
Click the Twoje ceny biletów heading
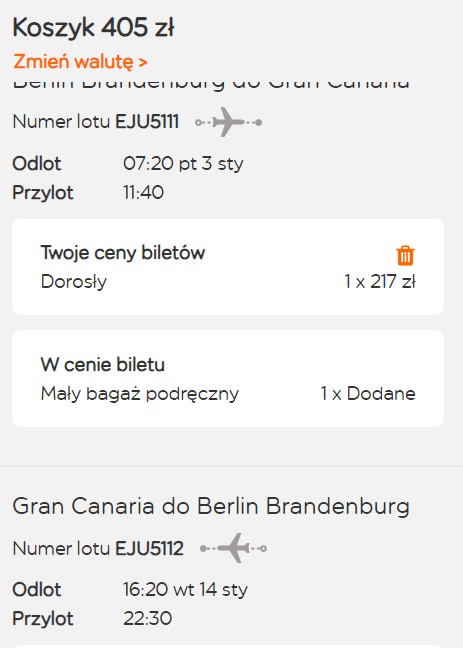click(123, 253)
